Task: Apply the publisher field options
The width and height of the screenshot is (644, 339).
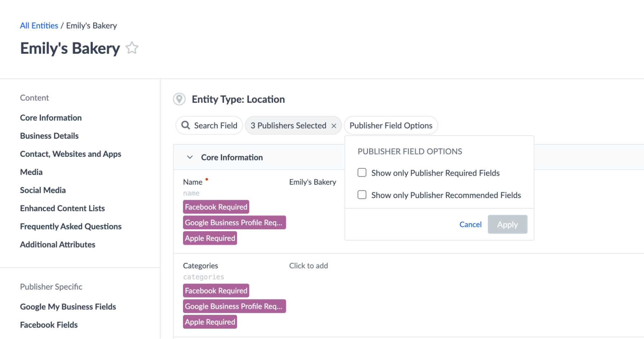Action: 507,224
